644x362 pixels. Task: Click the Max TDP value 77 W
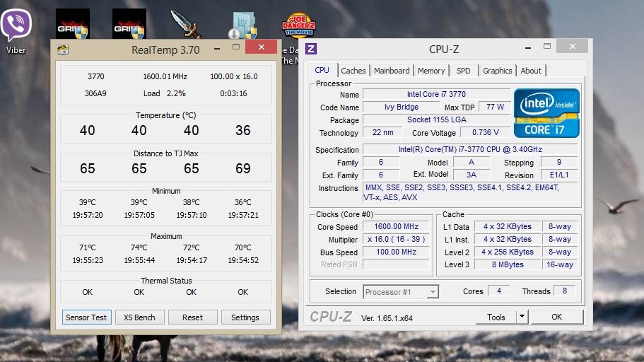click(x=495, y=107)
